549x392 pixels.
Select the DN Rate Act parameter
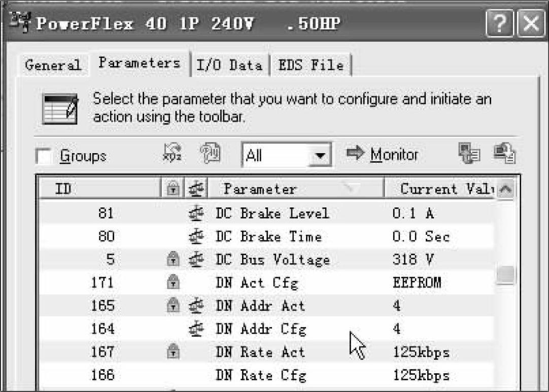[x=260, y=352]
